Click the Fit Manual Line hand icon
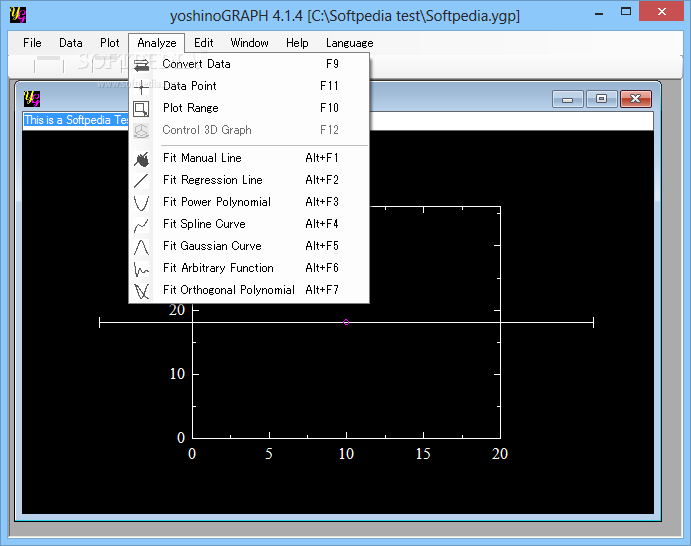 click(141, 159)
